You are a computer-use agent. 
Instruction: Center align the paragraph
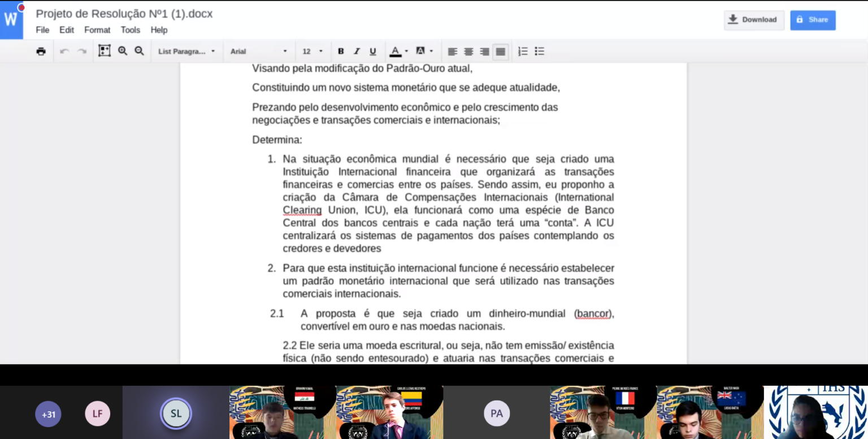pos(468,51)
